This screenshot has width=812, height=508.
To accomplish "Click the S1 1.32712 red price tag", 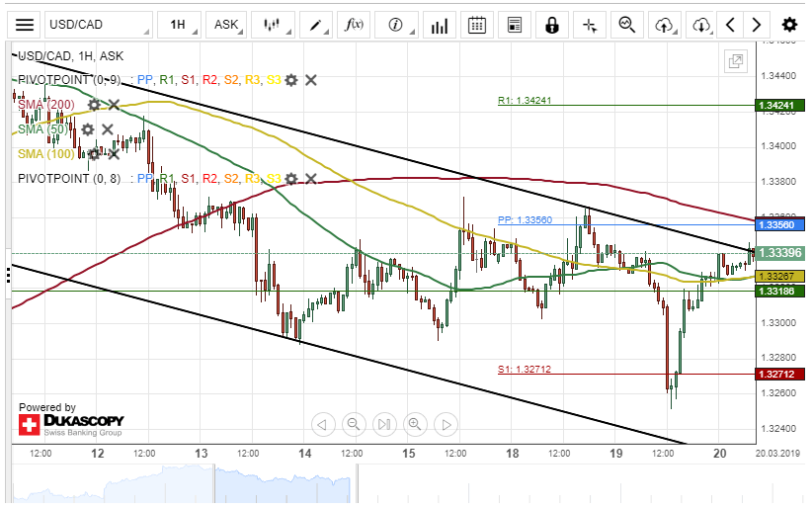I will click(x=779, y=374).
